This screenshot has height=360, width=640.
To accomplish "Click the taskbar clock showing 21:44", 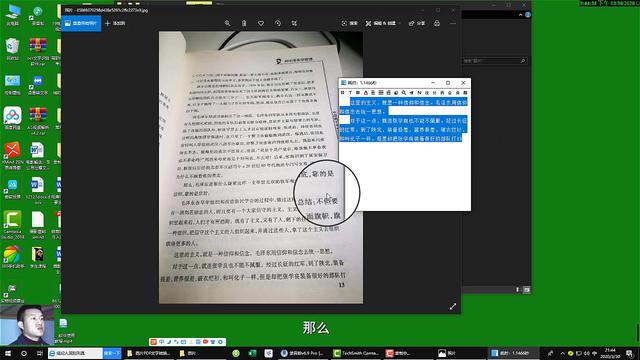I will click(610, 353).
